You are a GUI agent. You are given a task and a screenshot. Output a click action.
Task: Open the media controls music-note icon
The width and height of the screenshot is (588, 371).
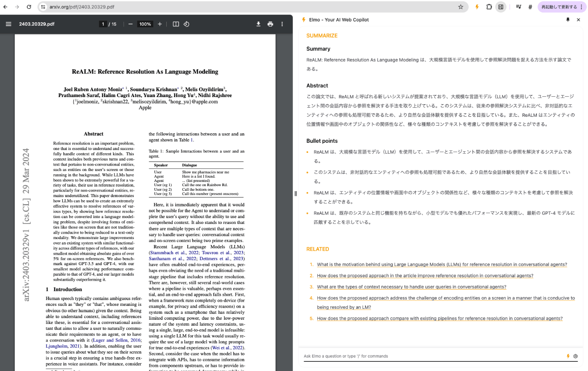pyautogui.click(x=519, y=7)
